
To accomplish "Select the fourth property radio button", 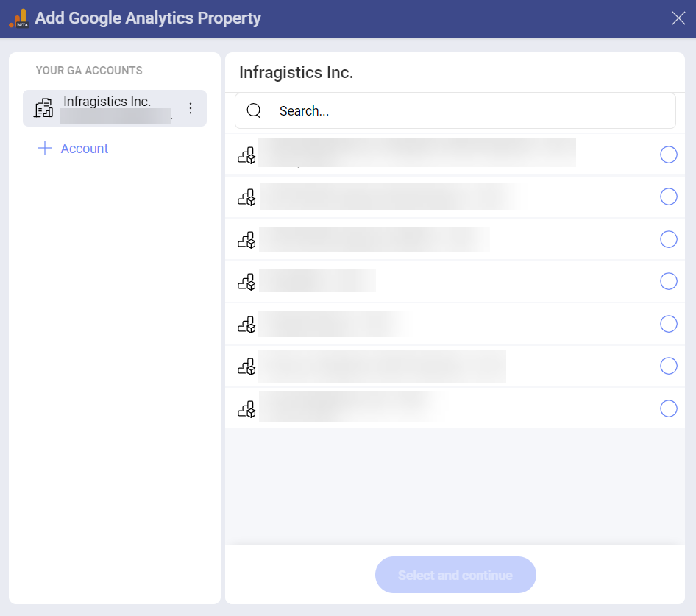I will pos(669,281).
